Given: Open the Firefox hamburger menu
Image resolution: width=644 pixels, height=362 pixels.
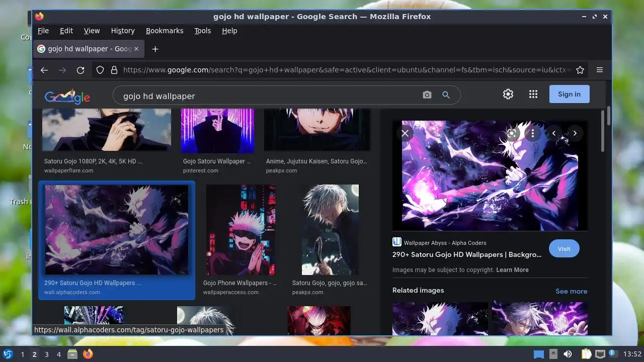Looking at the screenshot, I should pyautogui.click(x=600, y=70).
